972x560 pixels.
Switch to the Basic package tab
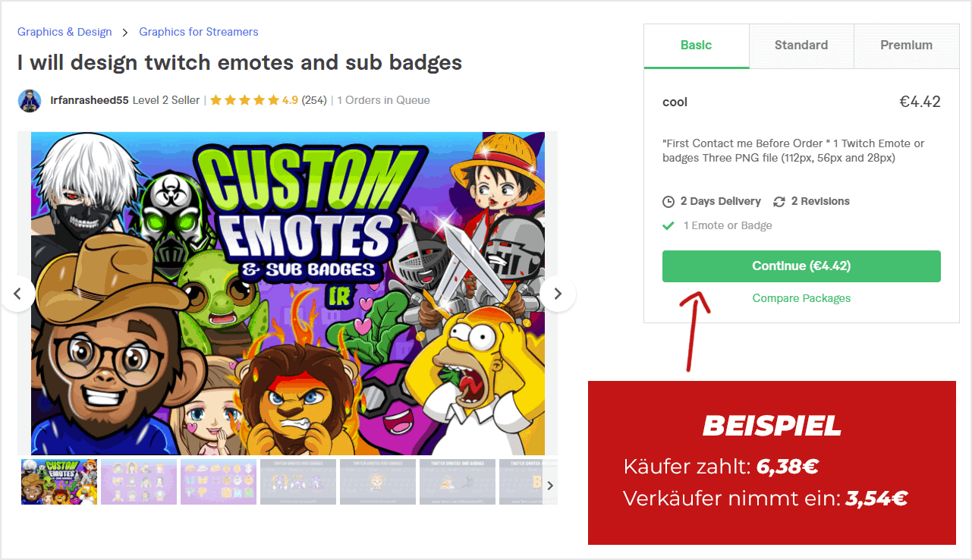(696, 46)
